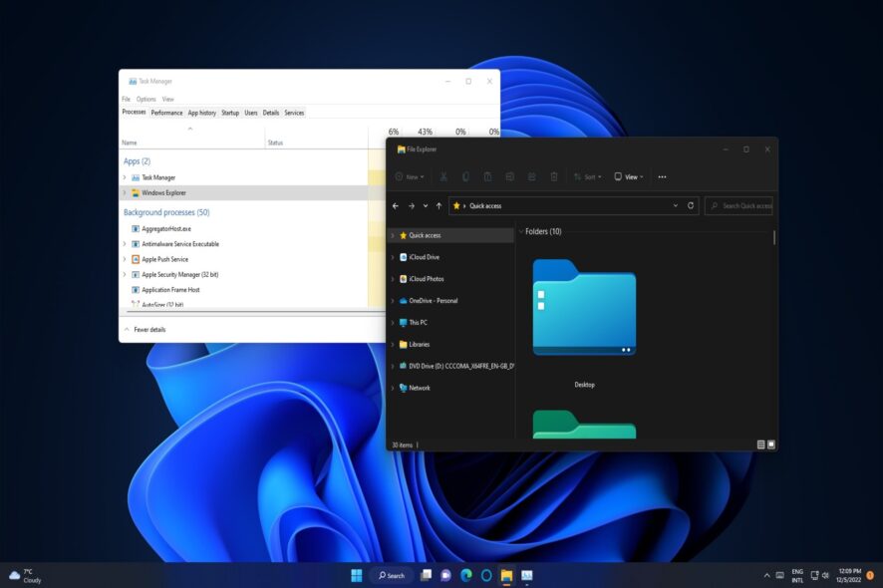This screenshot has height=588, width=883.
Task: Open the Options menu in Task Manager
Action: click(146, 100)
